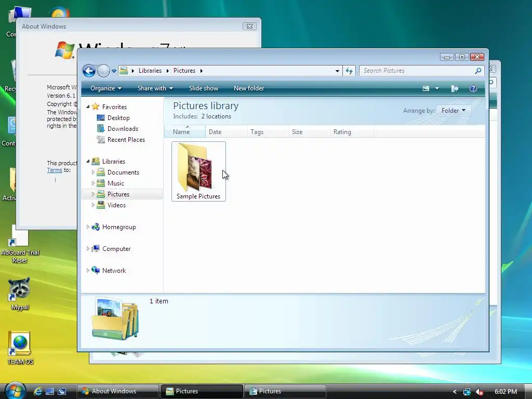This screenshot has height=399, width=532.
Task: Sort by the Tags column header
Action: click(x=268, y=131)
